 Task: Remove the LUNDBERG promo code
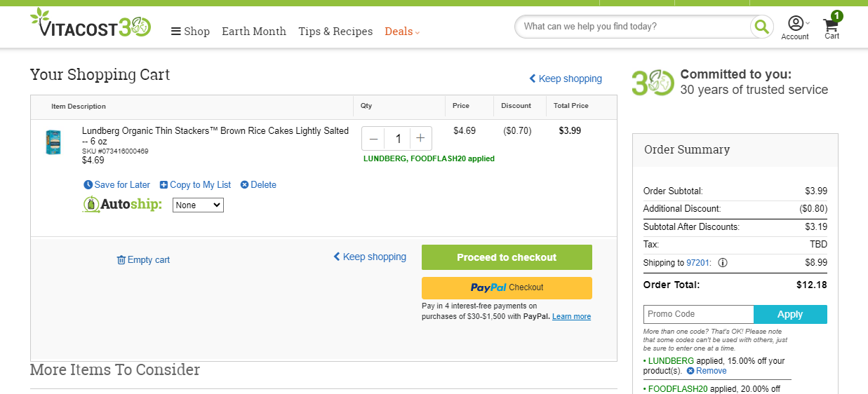707,371
